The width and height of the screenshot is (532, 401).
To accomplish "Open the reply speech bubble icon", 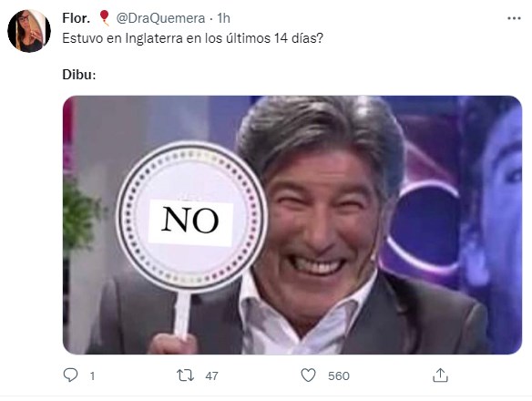I will [70, 375].
